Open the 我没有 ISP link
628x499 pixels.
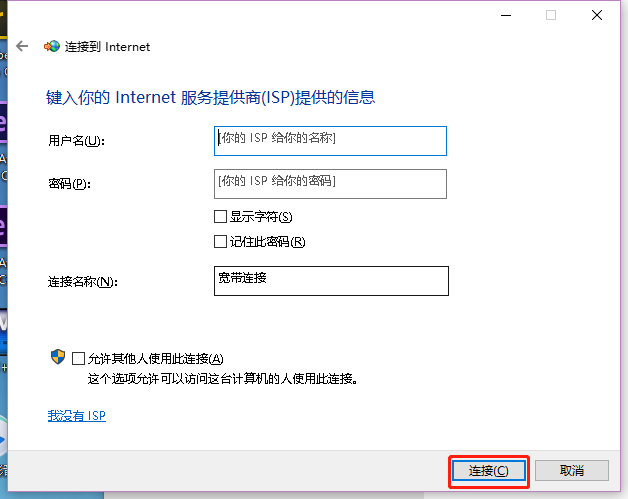pos(77,416)
